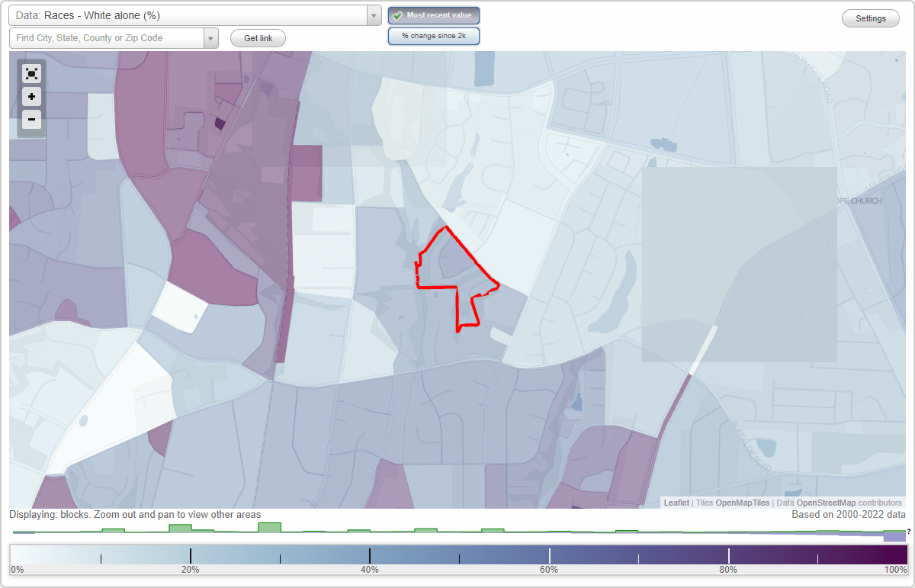Open the Settings button
Viewport: 915px width, 588px height.
click(871, 19)
